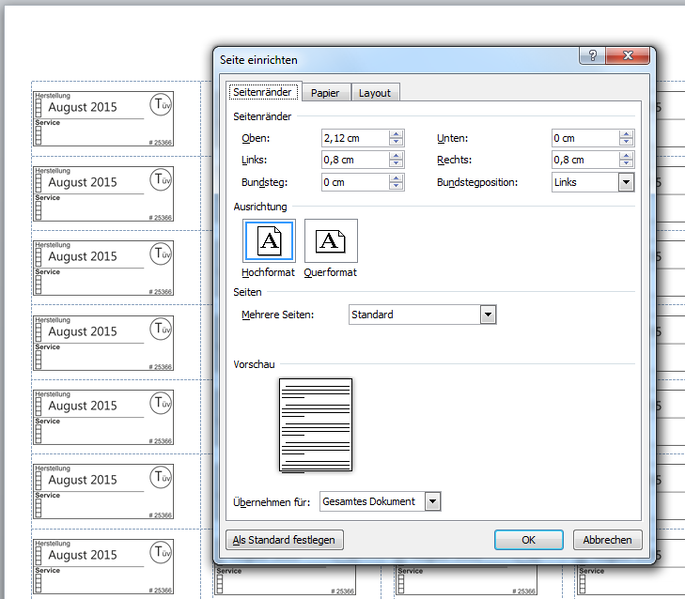
Task: Increase the Bundsteg value with up arrow
Action: coord(397,178)
